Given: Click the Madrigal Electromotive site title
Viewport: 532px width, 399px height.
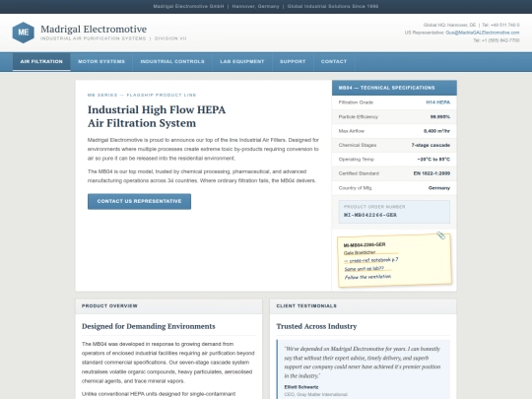Looking at the screenshot, I should pyautogui.click(x=94, y=29).
